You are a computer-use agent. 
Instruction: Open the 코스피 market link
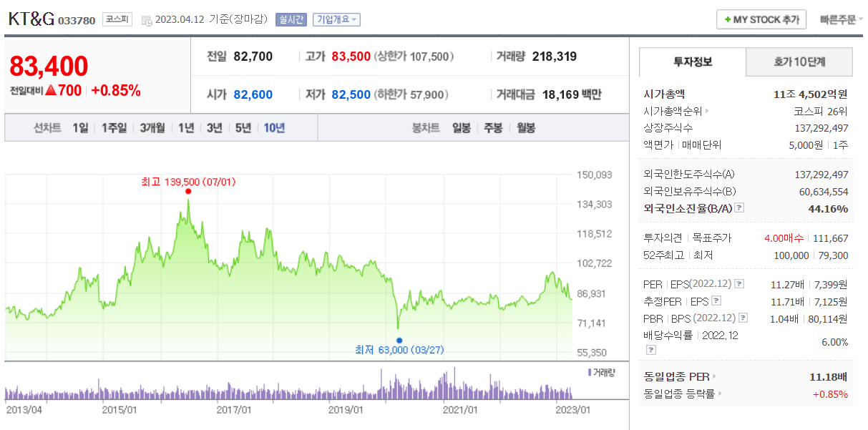[x=117, y=19]
